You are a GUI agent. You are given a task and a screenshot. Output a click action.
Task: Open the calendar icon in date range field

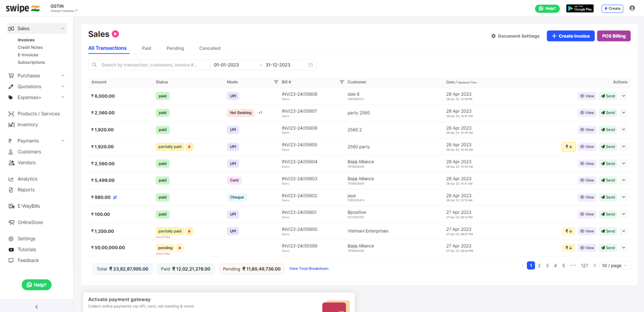[x=311, y=65]
